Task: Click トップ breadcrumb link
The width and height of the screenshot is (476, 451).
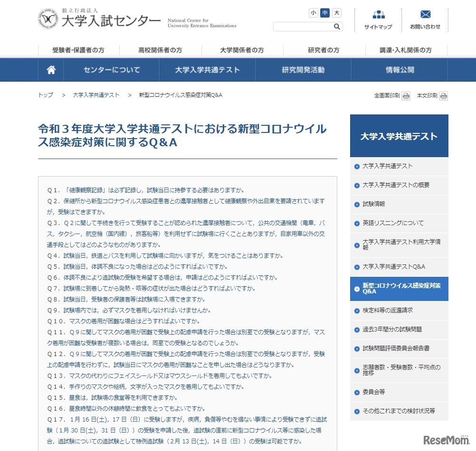Action: point(46,95)
